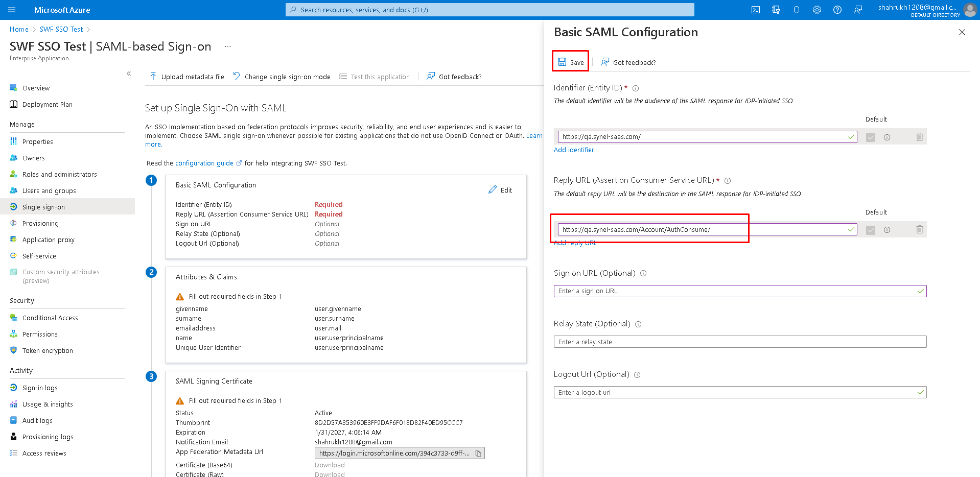Image resolution: width=980 pixels, height=477 pixels.
Task: Open the account avatar menu
Action: click(x=970, y=10)
